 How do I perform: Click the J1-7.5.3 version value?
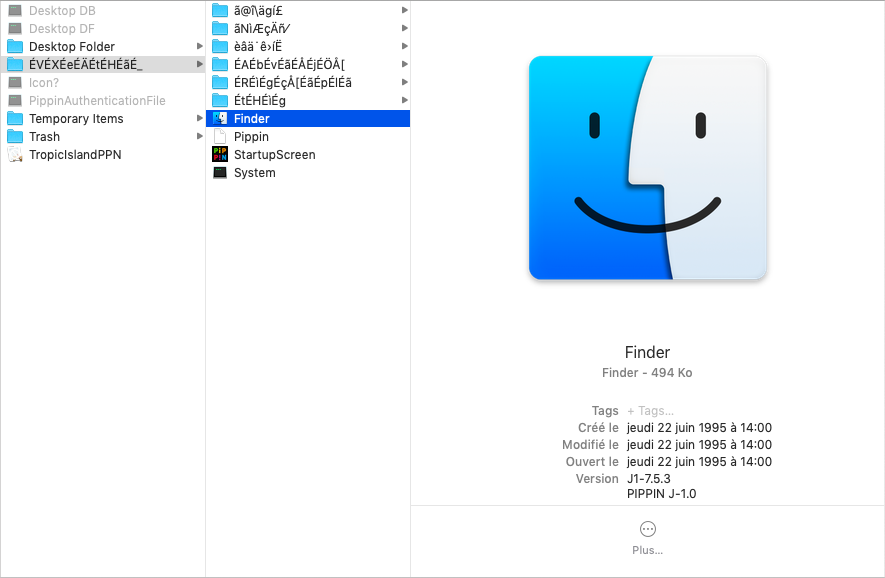[x=649, y=479]
